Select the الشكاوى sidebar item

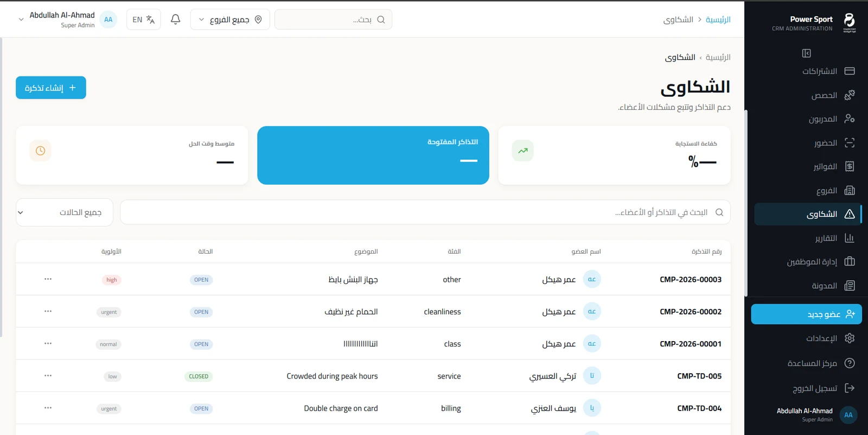[808, 214]
